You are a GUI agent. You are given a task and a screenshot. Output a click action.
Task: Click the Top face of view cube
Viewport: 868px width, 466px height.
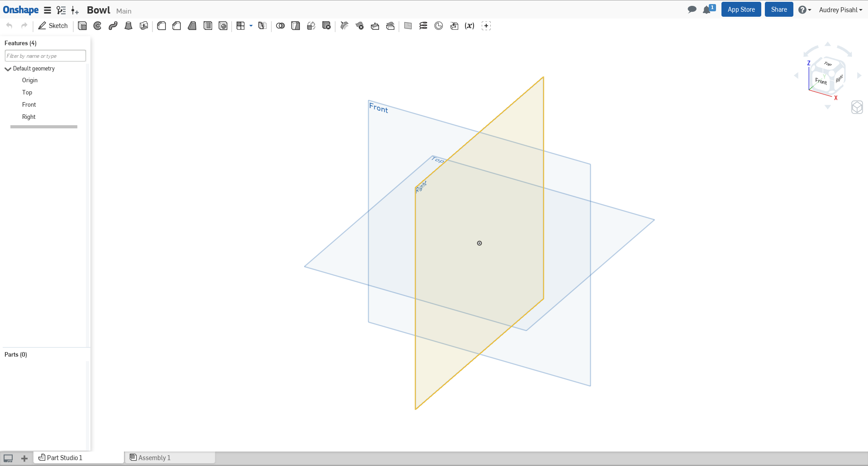(828, 64)
